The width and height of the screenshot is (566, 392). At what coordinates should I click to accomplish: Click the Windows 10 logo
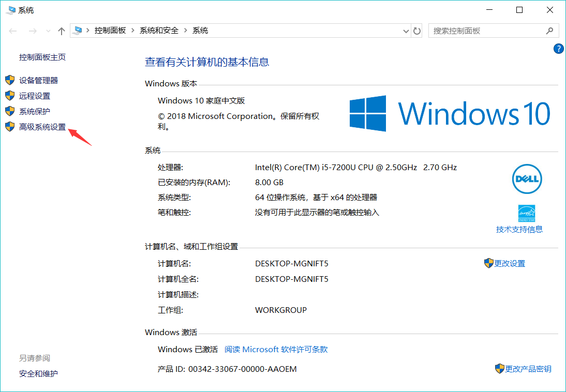click(450, 113)
